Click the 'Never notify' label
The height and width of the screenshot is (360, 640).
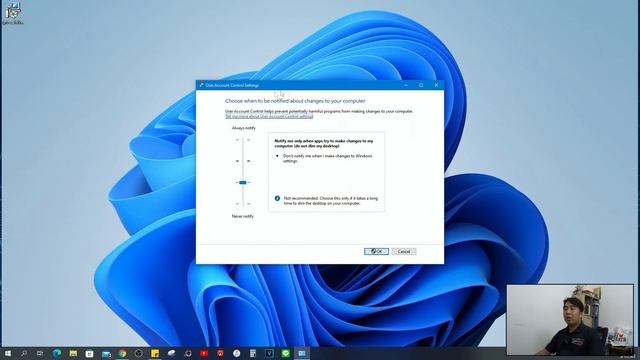pyautogui.click(x=243, y=216)
